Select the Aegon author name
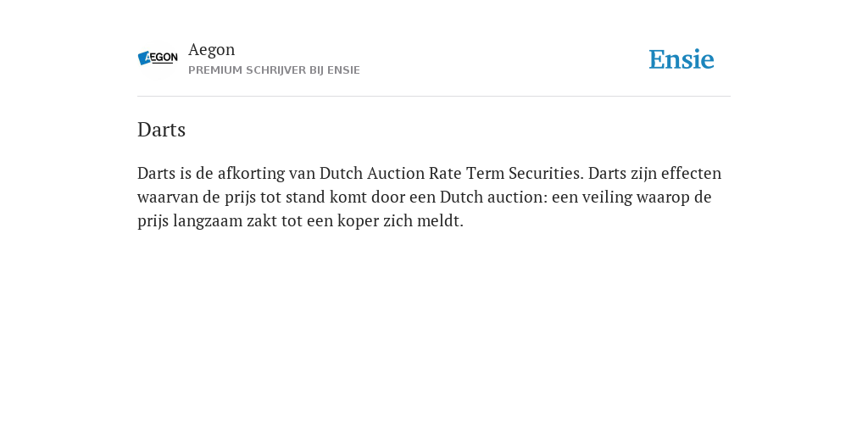The width and height of the screenshot is (868, 434). tap(211, 50)
